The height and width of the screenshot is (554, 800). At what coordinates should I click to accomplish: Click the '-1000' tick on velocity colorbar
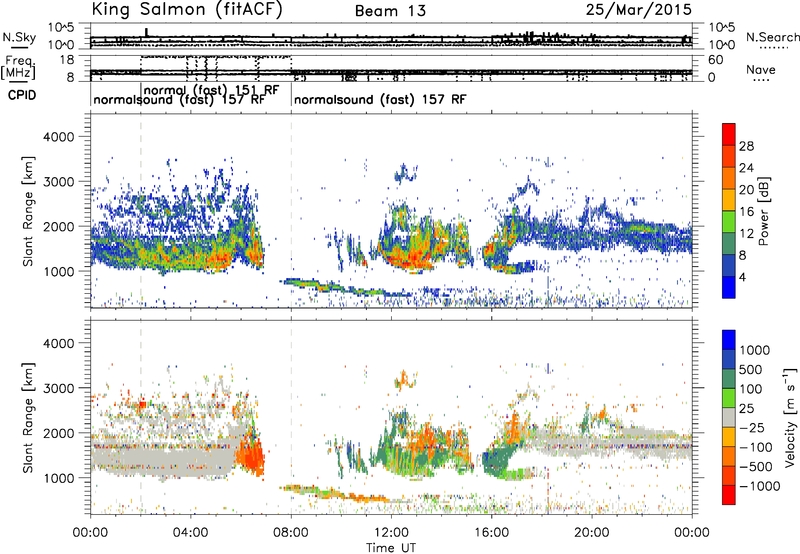coord(759,486)
